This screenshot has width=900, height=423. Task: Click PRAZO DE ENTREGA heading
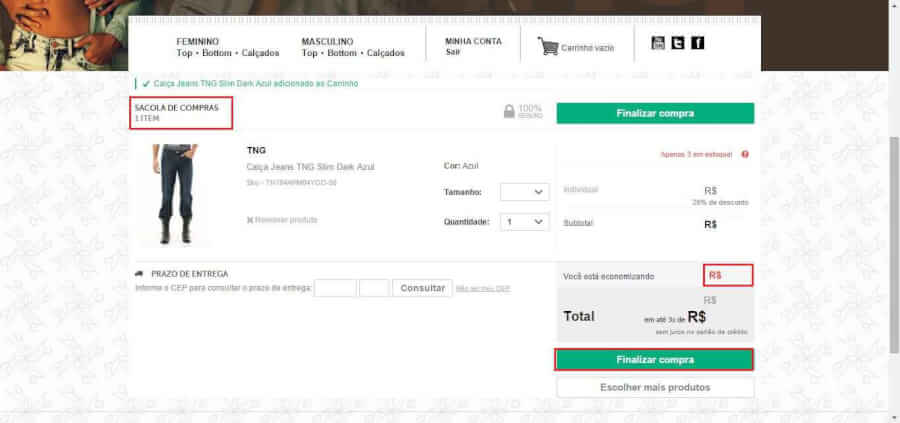(189, 274)
